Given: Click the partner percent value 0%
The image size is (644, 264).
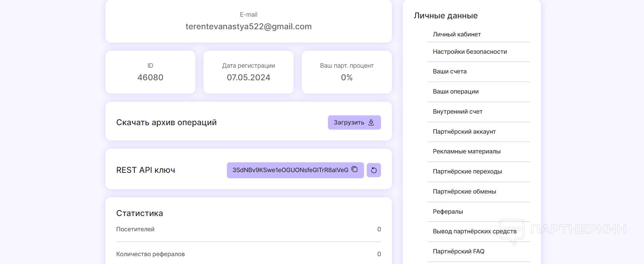Looking at the screenshot, I should (x=347, y=78).
